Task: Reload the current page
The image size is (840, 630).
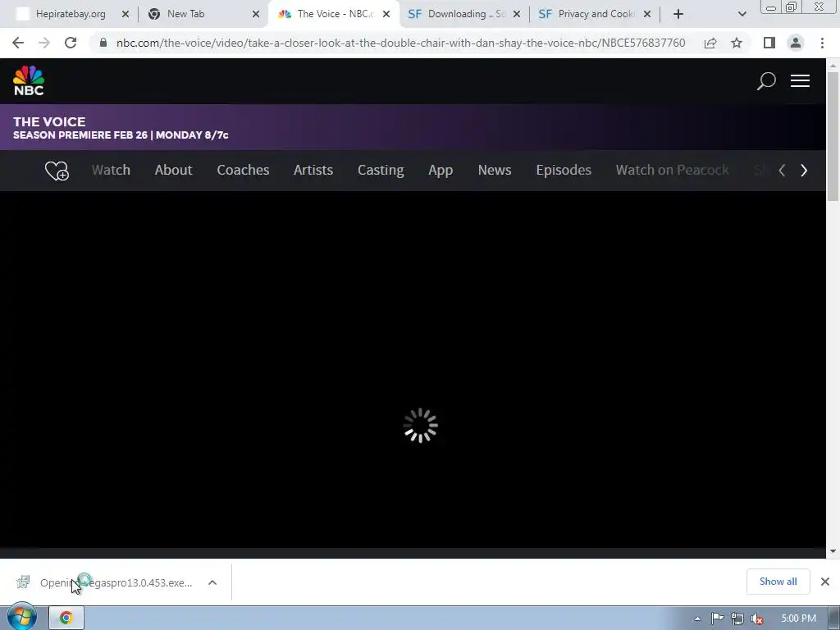Action: 71,43
